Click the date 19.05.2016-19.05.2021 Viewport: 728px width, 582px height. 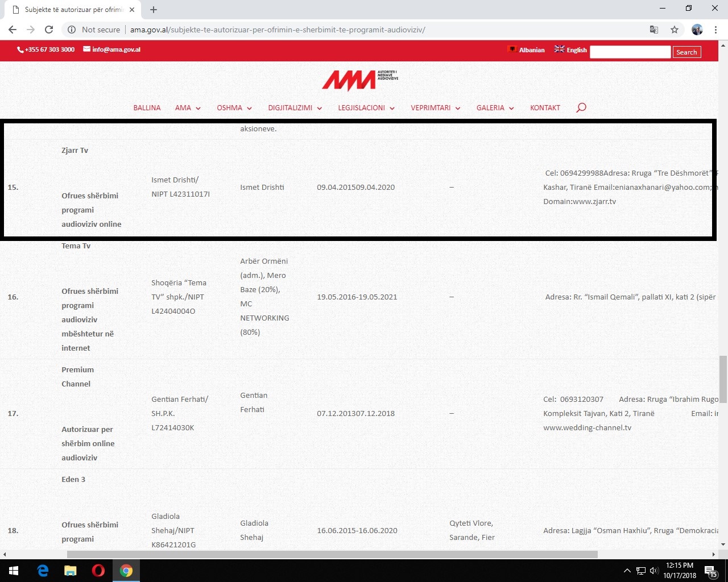(x=357, y=297)
